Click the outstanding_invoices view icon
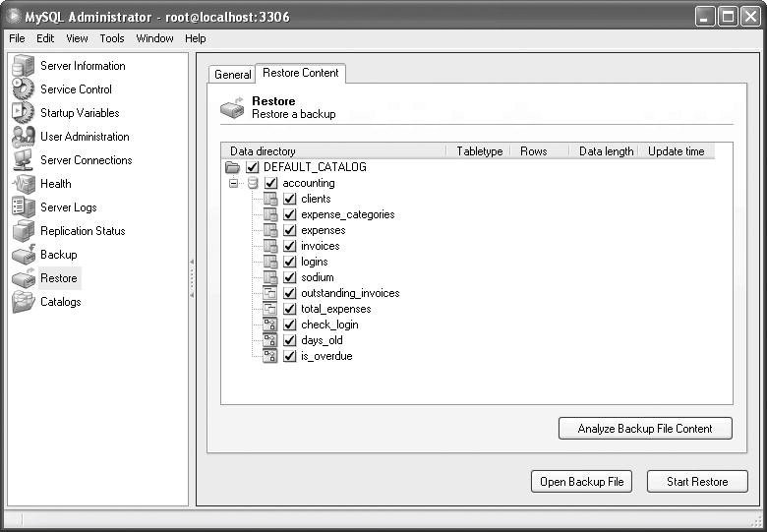Image resolution: width=767 pixels, height=532 pixels. point(270,293)
